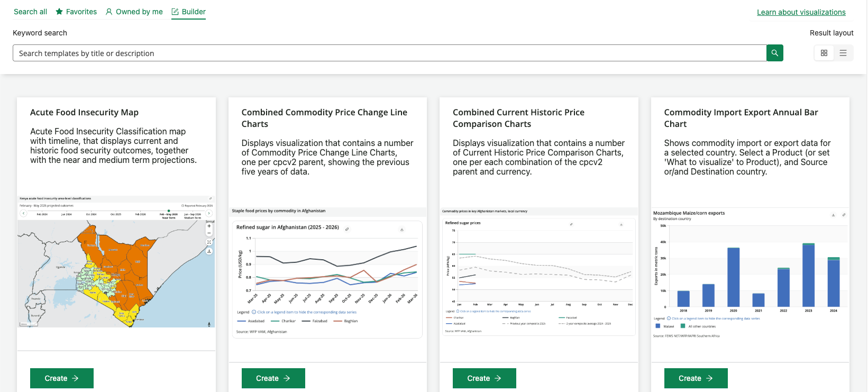Click Commodity Import Export Annual Bar Chart title
Viewport: 868px width, 392px height.
point(741,118)
